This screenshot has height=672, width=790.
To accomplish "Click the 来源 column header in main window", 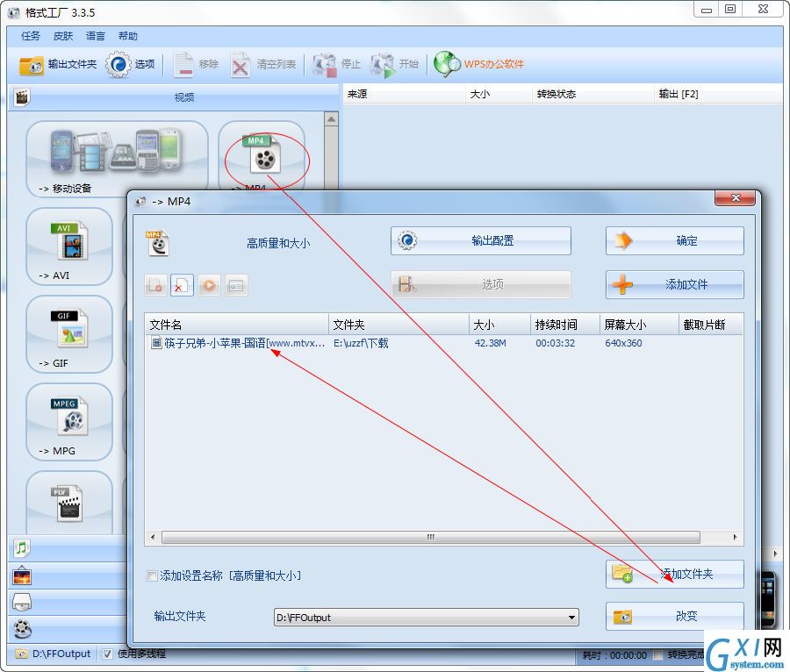I will pos(404,94).
